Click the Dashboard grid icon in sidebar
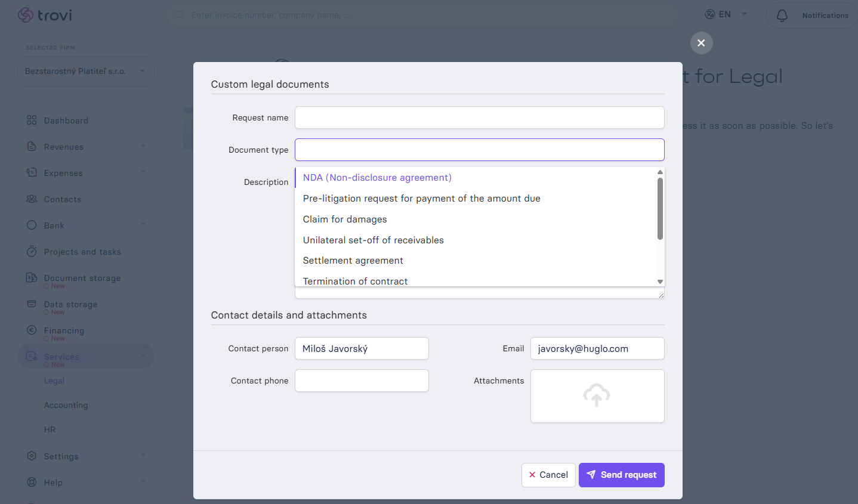The height and width of the screenshot is (504, 858). (x=32, y=120)
